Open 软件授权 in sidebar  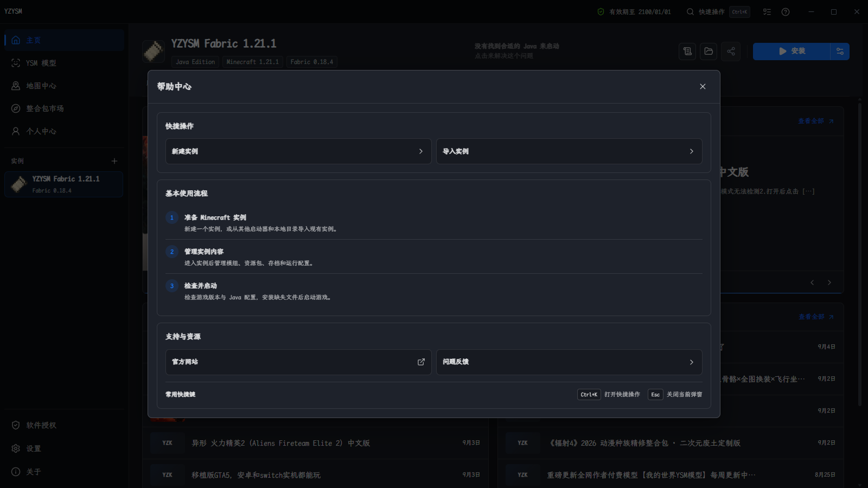(x=64, y=425)
